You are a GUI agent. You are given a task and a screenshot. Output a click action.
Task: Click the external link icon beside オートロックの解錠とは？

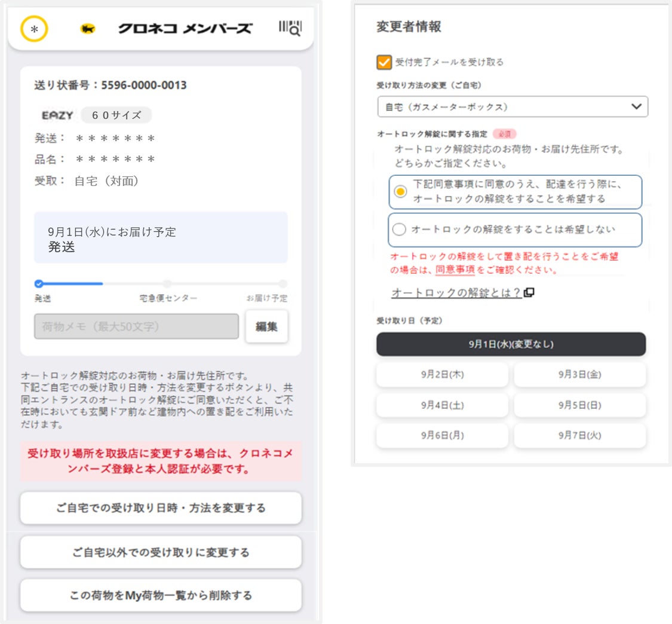(x=529, y=293)
